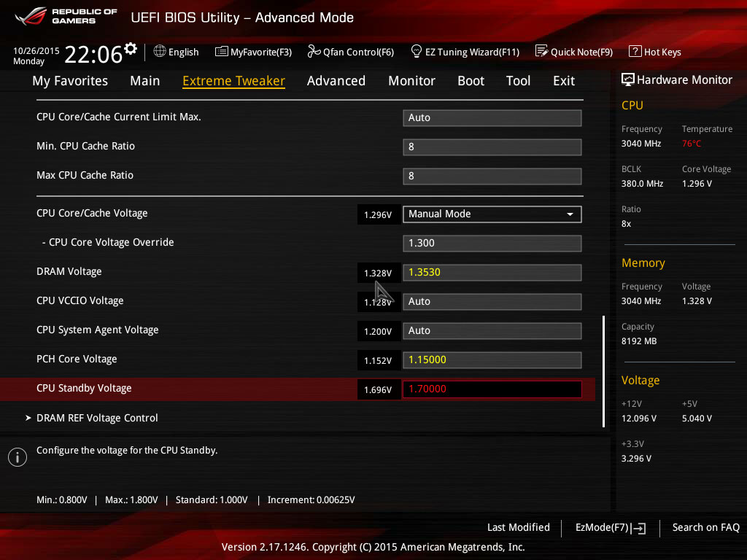Click the 12.096 V reading
Screen dimensions: 747x560
pyautogui.click(x=639, y=418)
